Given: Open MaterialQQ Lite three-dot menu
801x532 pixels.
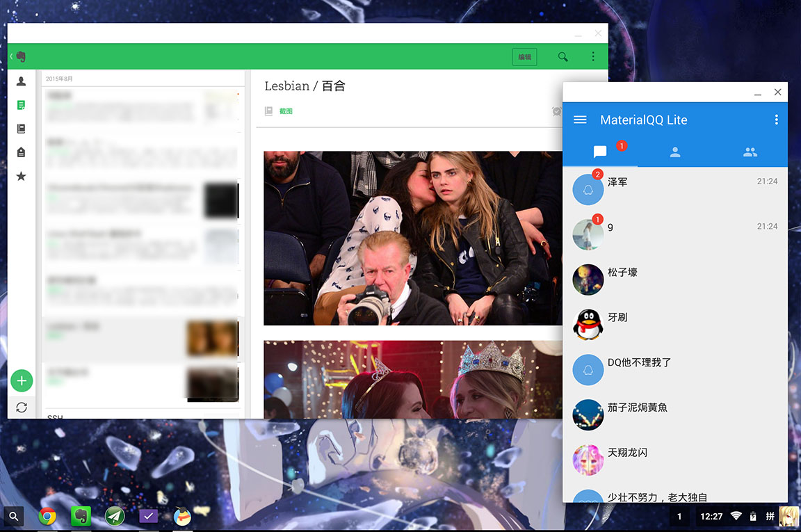Looking at the screenshot, I should click(x=776, y=120).
